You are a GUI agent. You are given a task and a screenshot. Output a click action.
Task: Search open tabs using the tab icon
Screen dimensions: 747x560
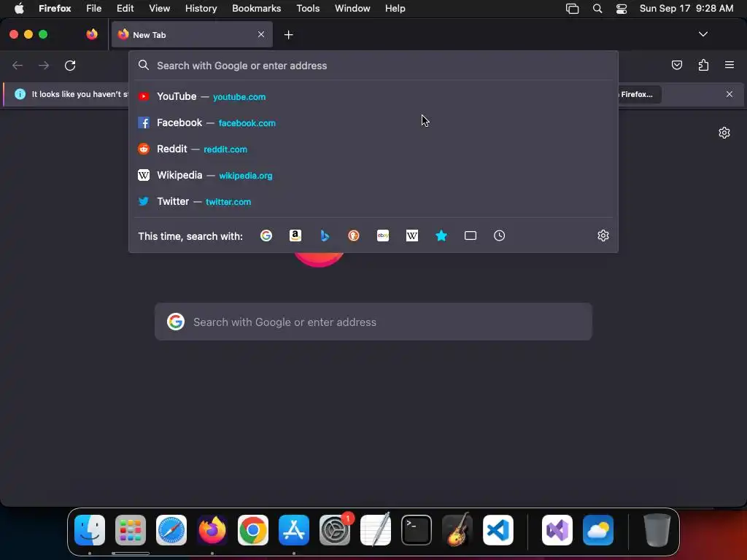click(471, 236)
